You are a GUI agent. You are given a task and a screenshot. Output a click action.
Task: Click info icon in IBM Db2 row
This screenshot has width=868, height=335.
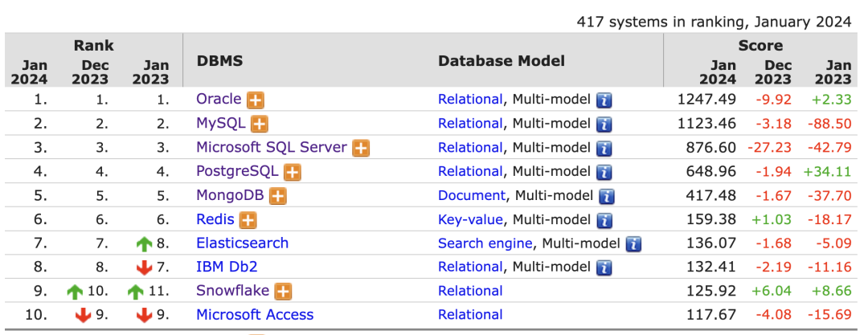pyautogui.click(x=604, y=268)
